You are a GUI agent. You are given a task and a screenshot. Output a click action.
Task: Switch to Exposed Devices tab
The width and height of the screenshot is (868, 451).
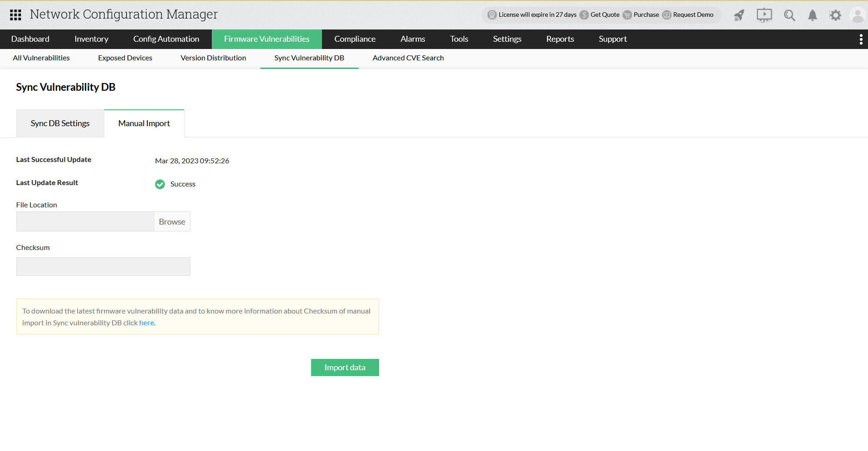[x=125, y=58]
